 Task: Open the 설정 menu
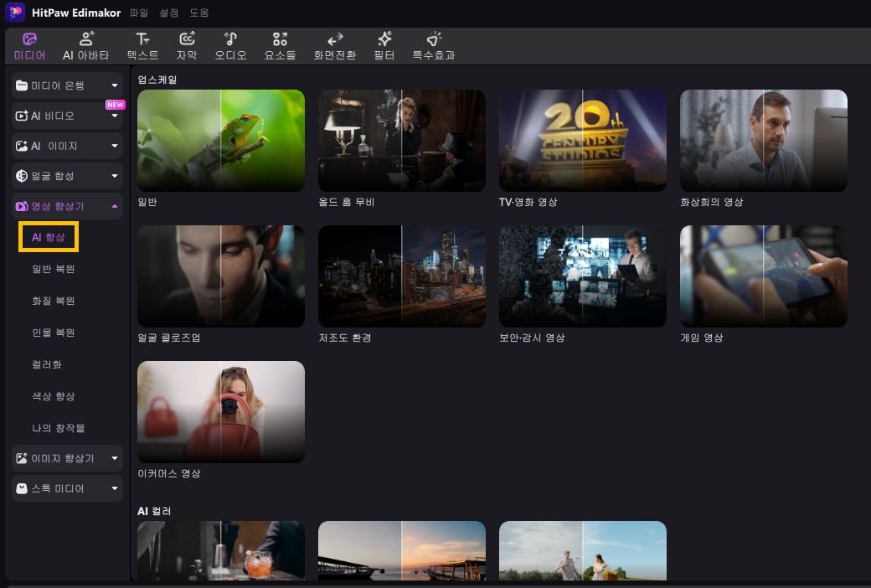[x=168, y=13]
